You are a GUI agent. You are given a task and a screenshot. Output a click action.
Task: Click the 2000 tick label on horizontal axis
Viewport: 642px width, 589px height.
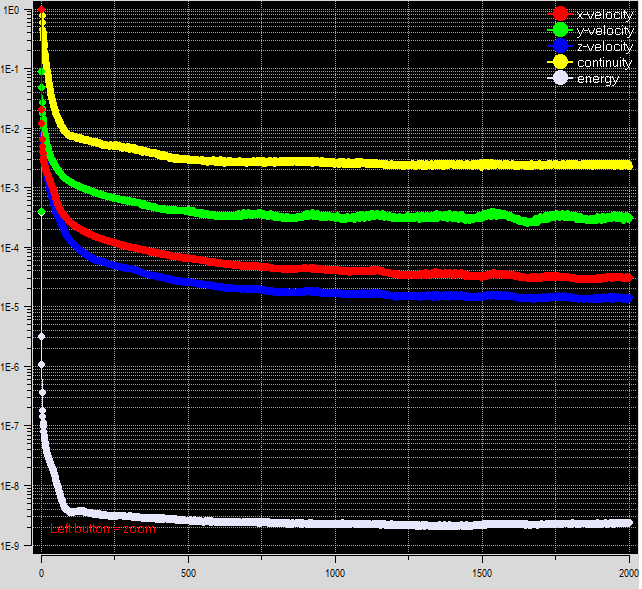click(626, 573)
